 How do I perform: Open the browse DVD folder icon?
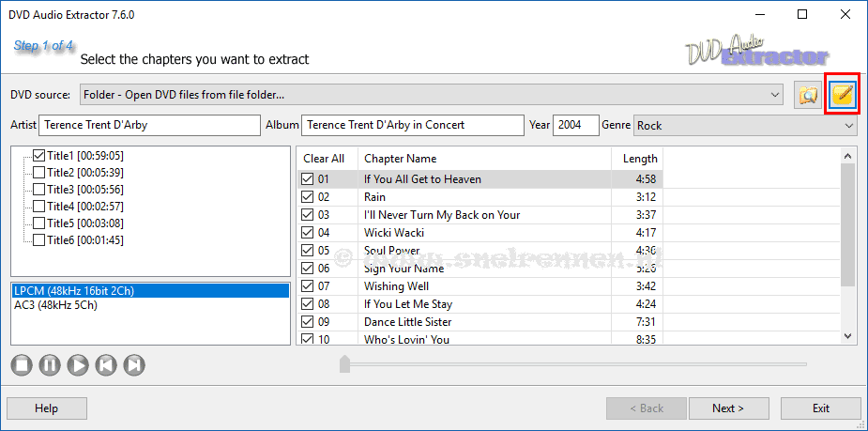pos(808,95)
